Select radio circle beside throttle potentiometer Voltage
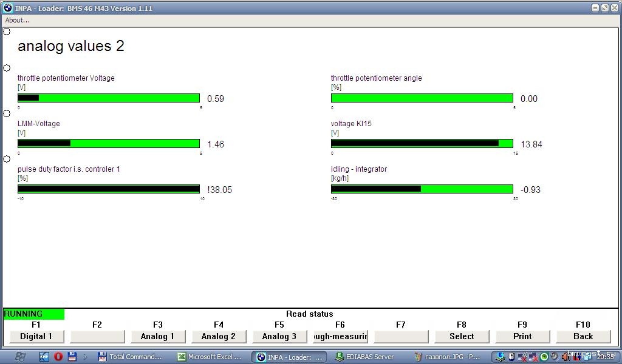Viewport: 622px width, 364px height. pyautogui.click(x=7, y=68)
